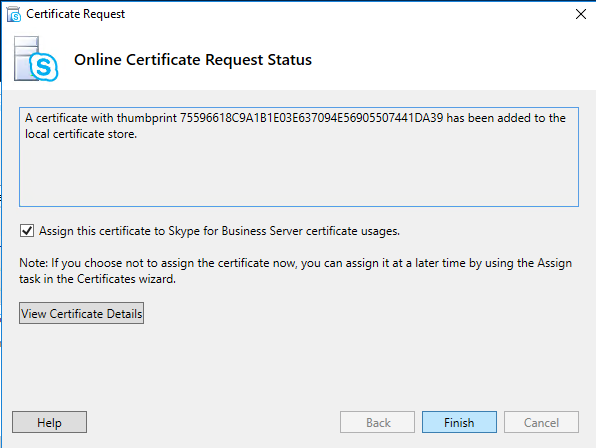Viewport: 596px width, 448px height.
Task: Click the 'Note: If you choose not to assign' line
Action: 295,263
